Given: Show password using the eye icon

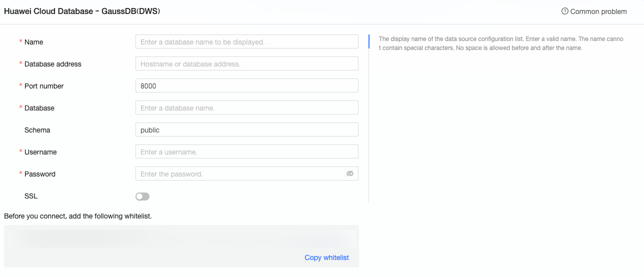Looking at the screenshot, I should coord(350,173).
